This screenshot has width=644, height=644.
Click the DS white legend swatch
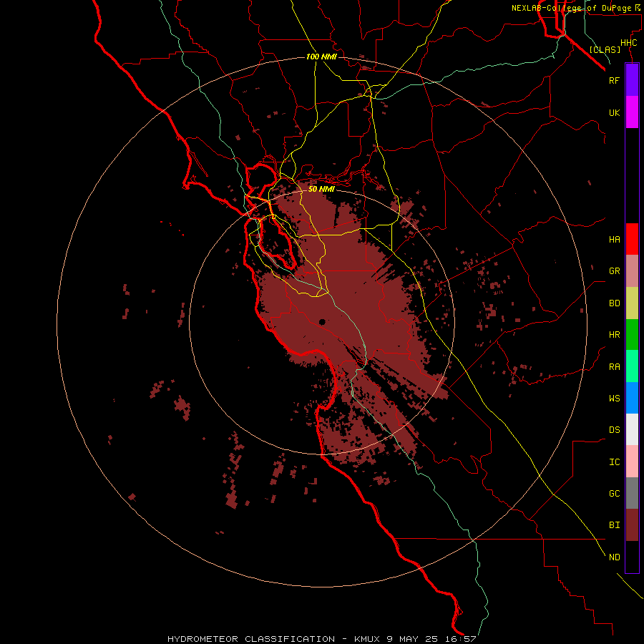point(632,429)
